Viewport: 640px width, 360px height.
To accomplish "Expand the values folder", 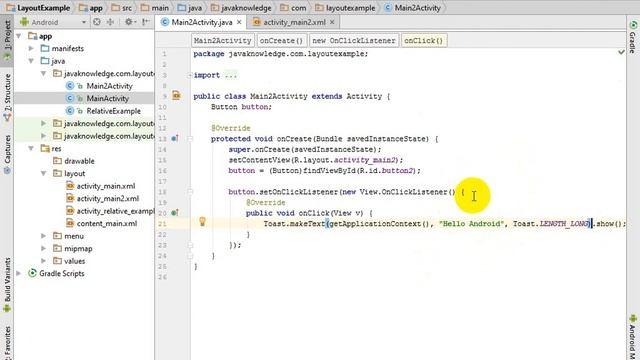I will tap(43, 261).
